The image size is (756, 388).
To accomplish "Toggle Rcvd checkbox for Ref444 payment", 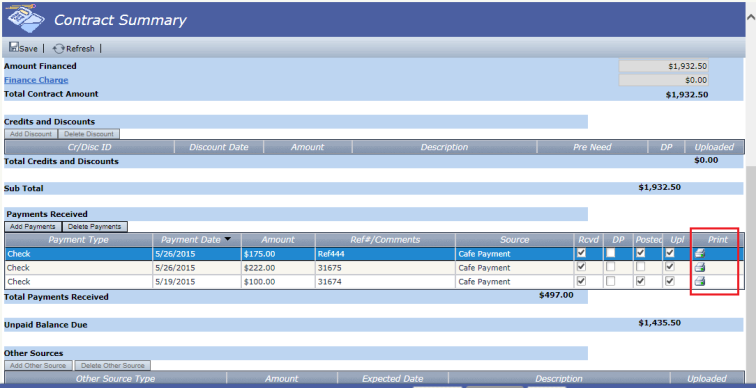I will click(x=581, y=253).
